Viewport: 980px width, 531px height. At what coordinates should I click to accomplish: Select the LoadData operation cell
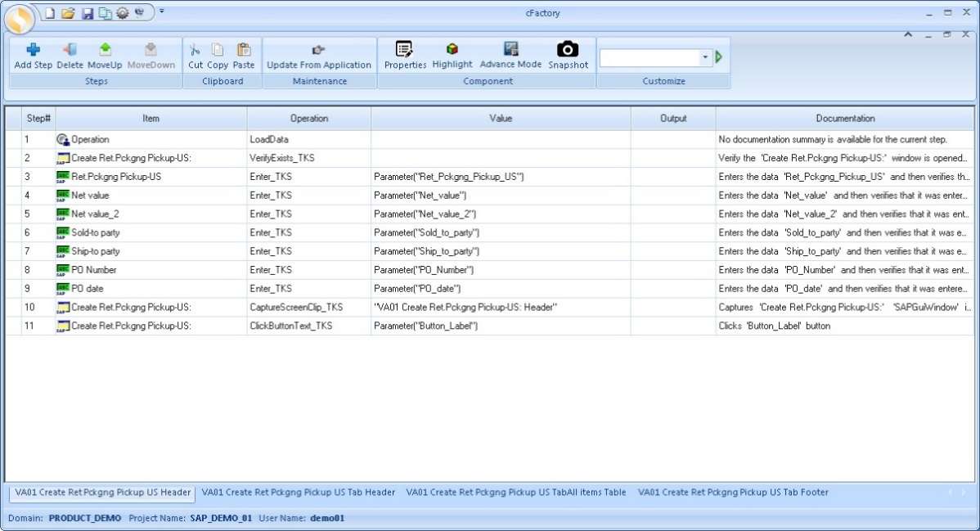pyautogui.click(x=308, y=139)
